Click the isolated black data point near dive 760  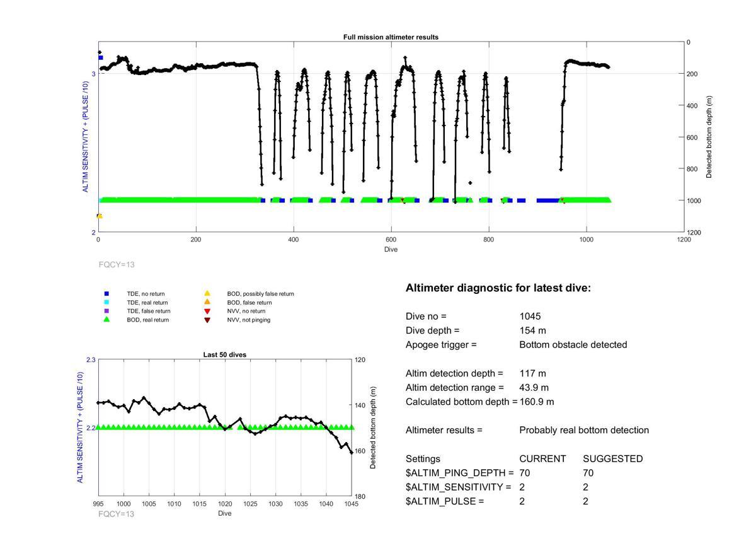[470, 183]
